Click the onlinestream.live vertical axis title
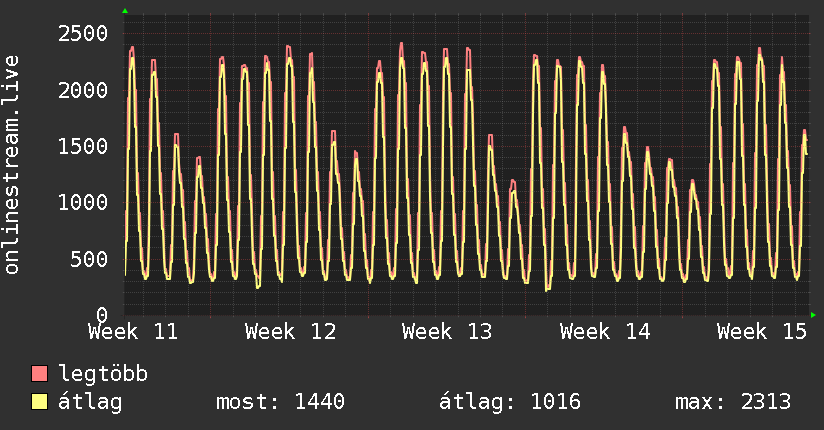This screenshot has height=430, width=824. pos(12,165)
